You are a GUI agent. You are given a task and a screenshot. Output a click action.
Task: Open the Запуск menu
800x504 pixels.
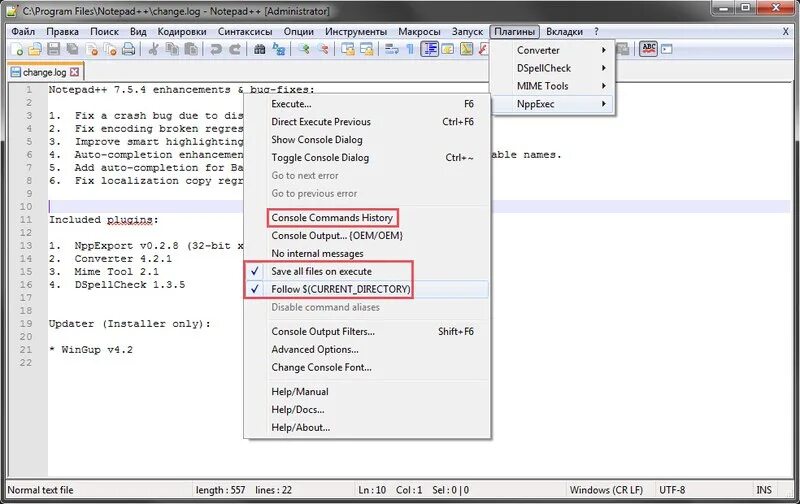point(467,32)
